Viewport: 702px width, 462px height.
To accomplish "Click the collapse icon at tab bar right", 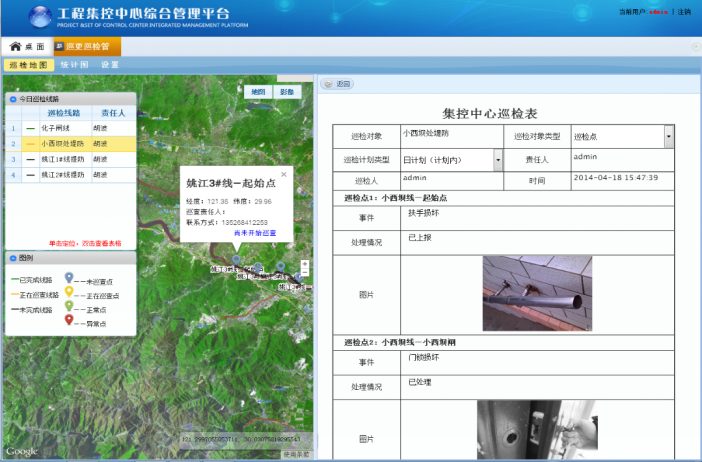I will click(x=695, y=47).
